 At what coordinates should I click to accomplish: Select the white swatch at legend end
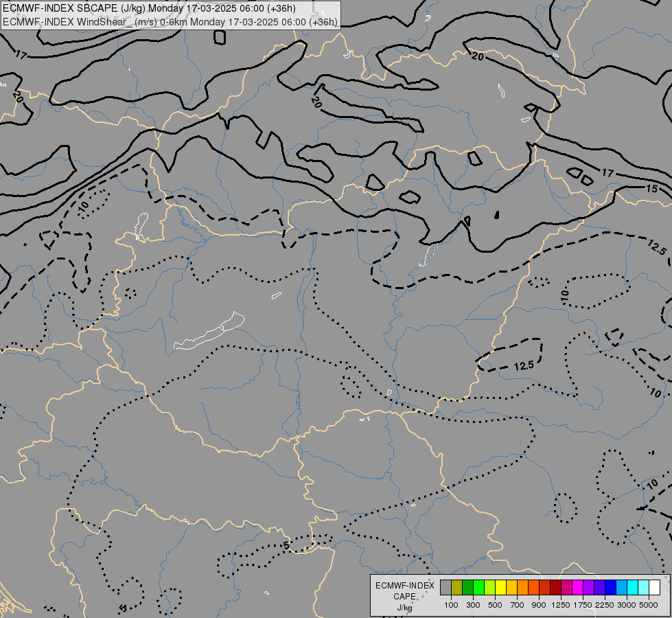(x=654, y=587)
